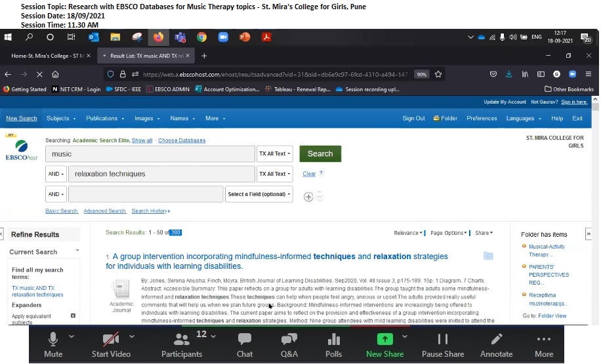Bookmark this page with star icon

point(438,74)
